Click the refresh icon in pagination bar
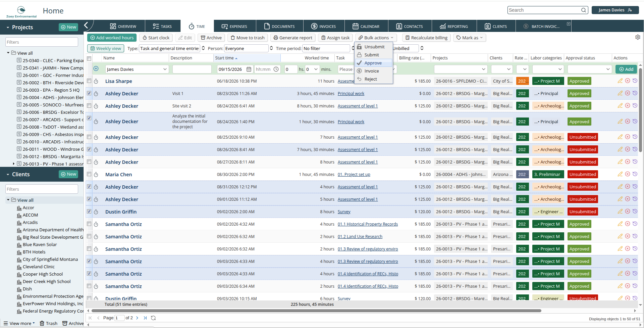The width and height of the screenshot is (644, 328). [153, 318]
